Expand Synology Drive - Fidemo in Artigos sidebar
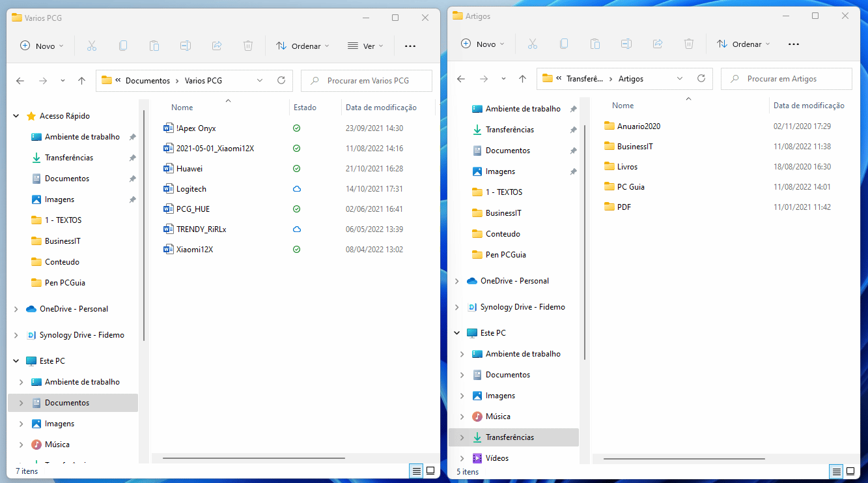Screen dimensions: 868x483 [x=457, y=307]
